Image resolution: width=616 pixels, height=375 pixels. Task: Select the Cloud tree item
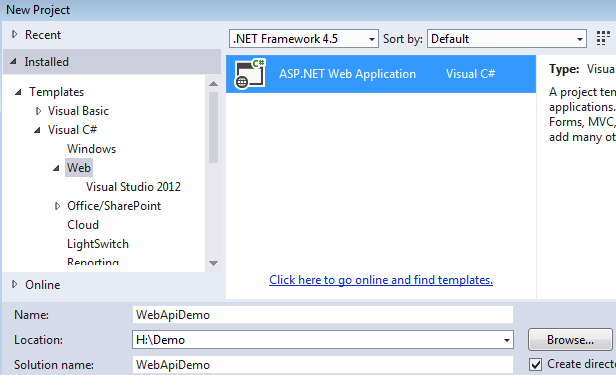[x=83, y=225]
